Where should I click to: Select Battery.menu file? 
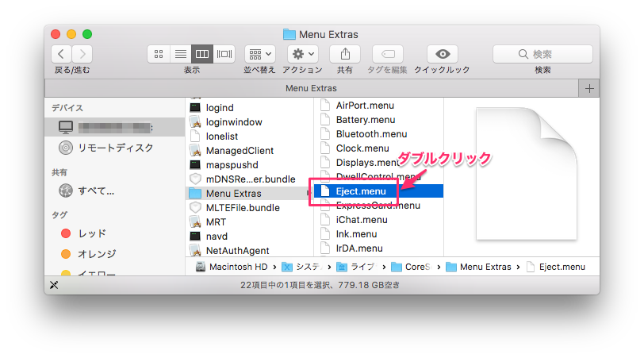point(378,120)
